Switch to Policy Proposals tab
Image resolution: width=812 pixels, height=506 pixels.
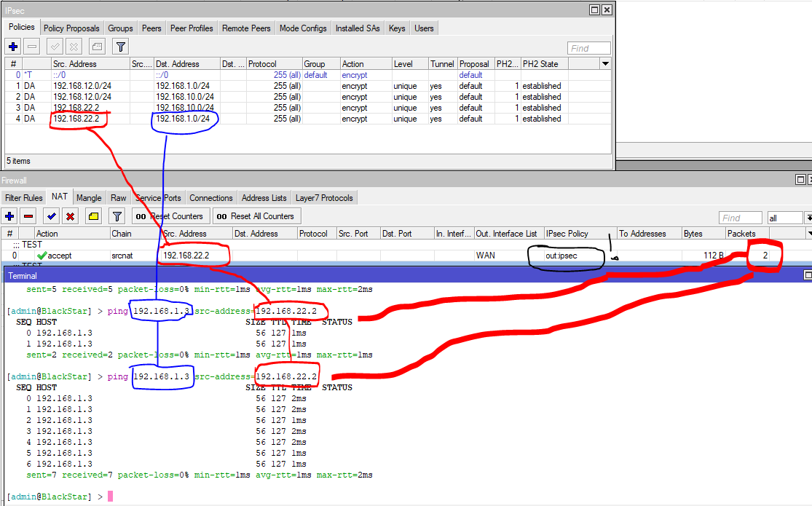pos(71,28)
